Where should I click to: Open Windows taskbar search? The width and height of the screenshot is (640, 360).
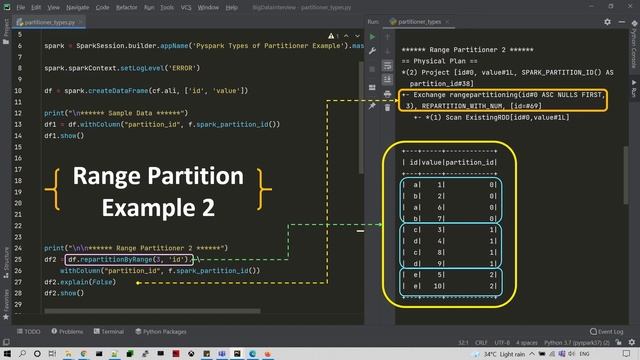(22, 354)
